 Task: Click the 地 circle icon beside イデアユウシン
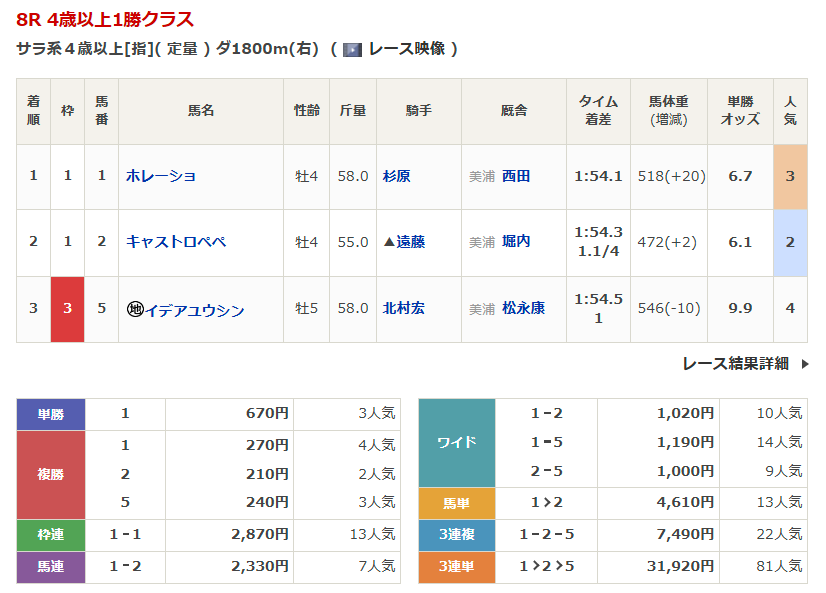135,309
